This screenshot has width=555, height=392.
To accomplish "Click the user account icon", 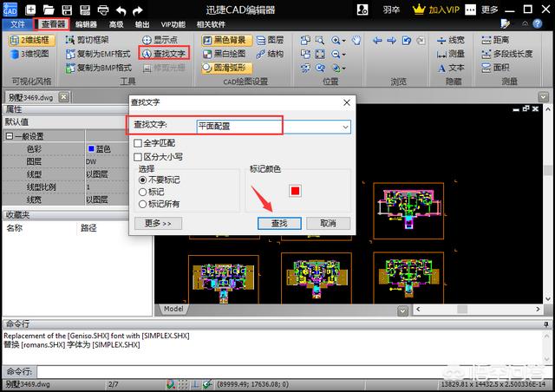I will click(x=362, y=10).
